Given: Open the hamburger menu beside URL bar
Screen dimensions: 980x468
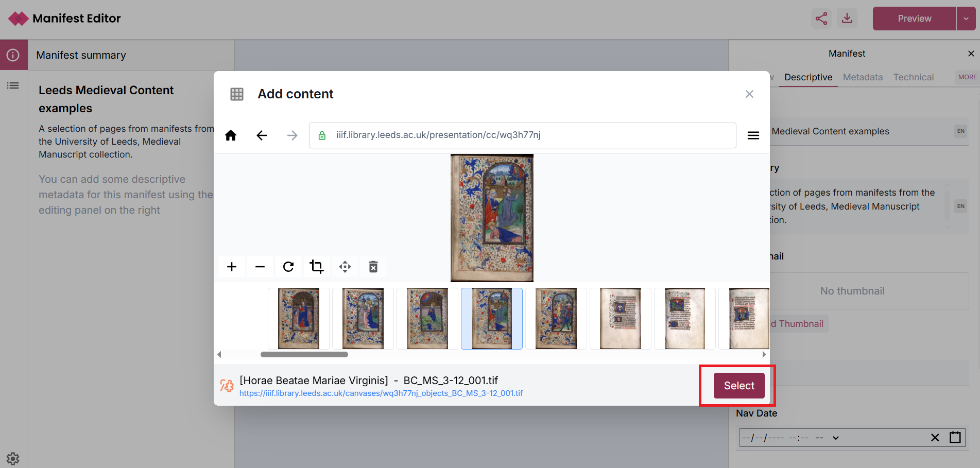Looking at the screenshot, I should pyautogui.click(x=753, y=135).
